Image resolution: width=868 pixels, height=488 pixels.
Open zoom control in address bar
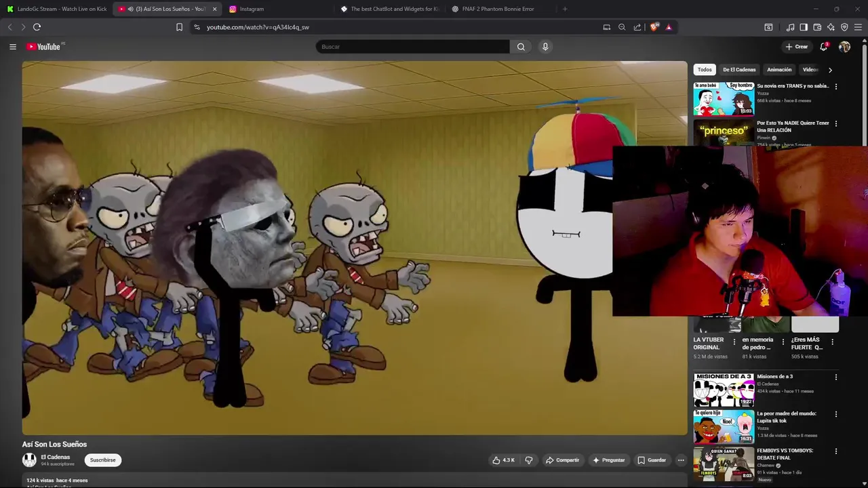click(622, 27)
